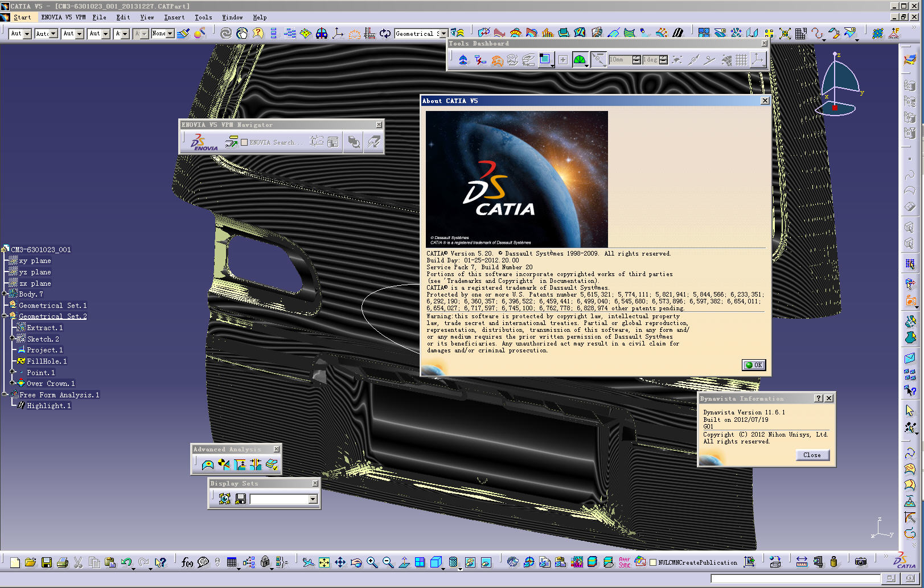Screen dimensions: 924x588
Task: Click the Capture camera icon
Action: [x=861, y=562]
